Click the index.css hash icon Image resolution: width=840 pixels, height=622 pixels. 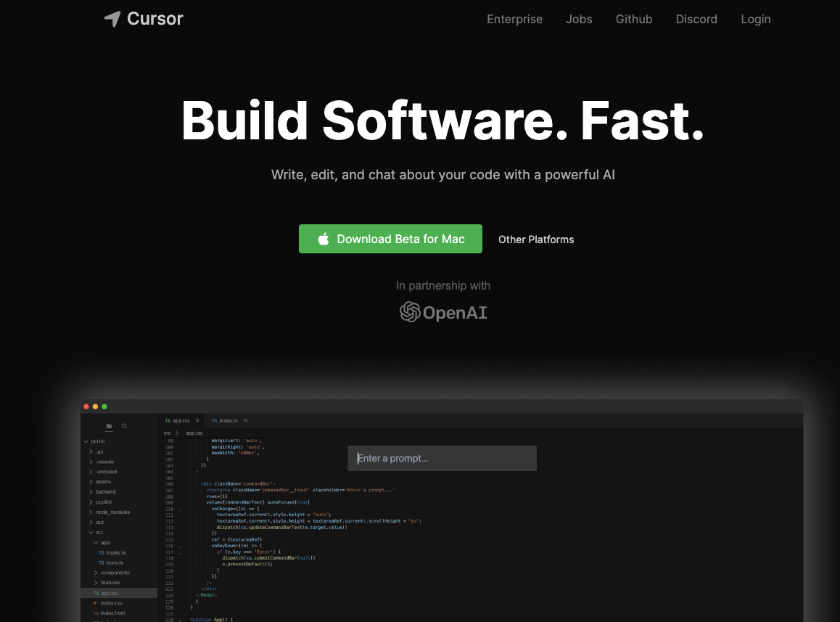(94, 602)
